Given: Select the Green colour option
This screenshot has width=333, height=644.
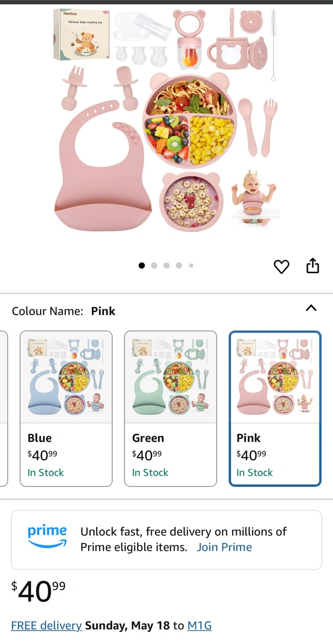Looking at the screenshot, I should (x=171, y=454).
